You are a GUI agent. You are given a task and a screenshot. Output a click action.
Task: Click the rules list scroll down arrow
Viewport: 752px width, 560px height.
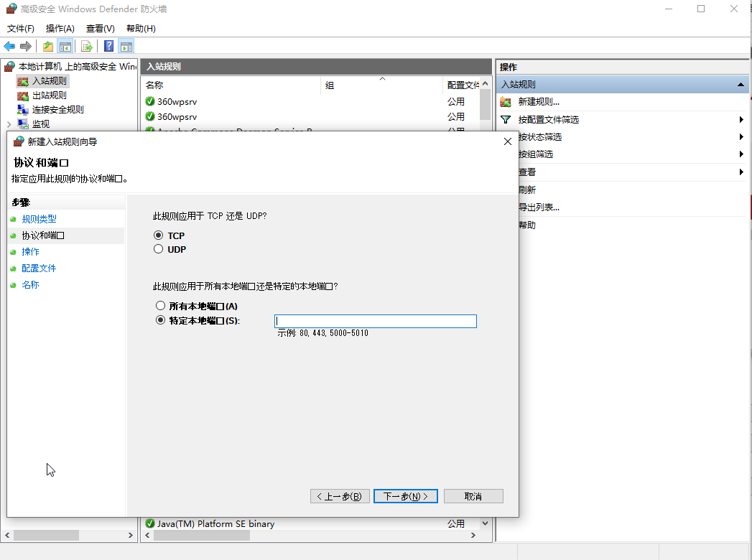coord(486,523)
